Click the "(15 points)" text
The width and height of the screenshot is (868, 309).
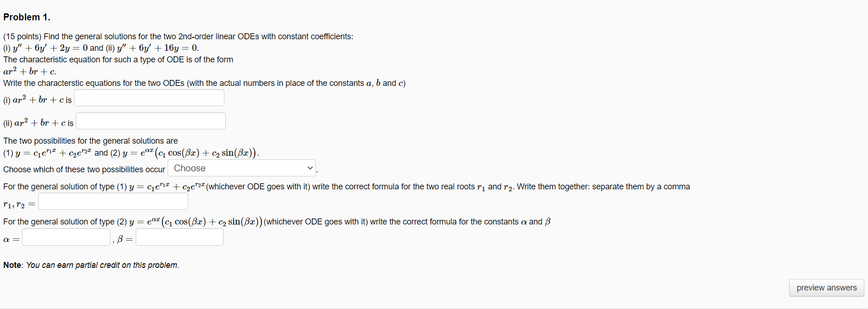tap(23, 36)
